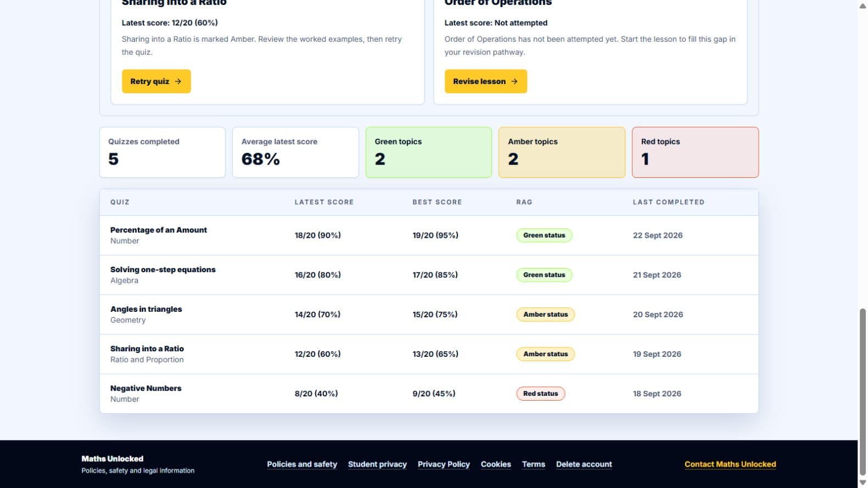Click the 14/20 (70%) latest score cell
Screen dimensions: 868x488
click(x=317, y=315)
